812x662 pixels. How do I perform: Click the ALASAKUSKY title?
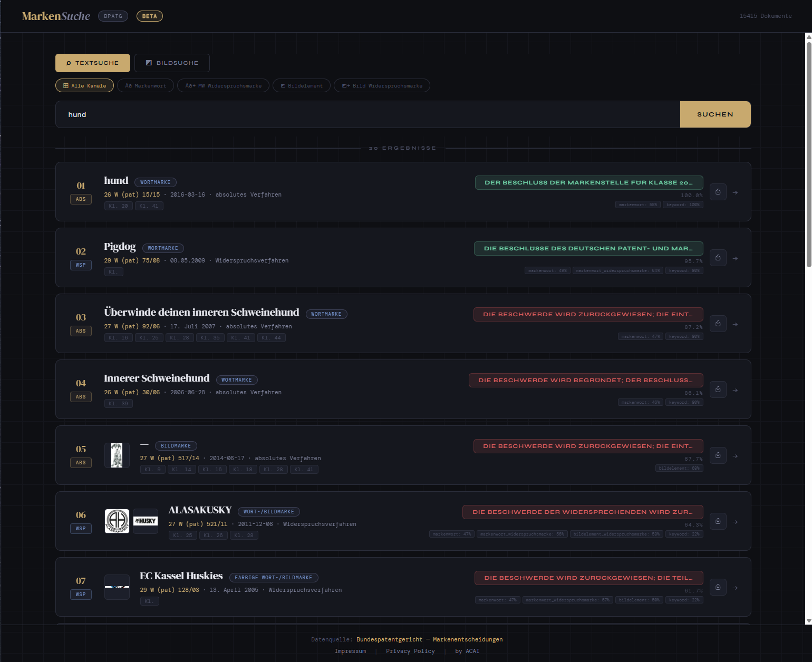coord(200,510)
